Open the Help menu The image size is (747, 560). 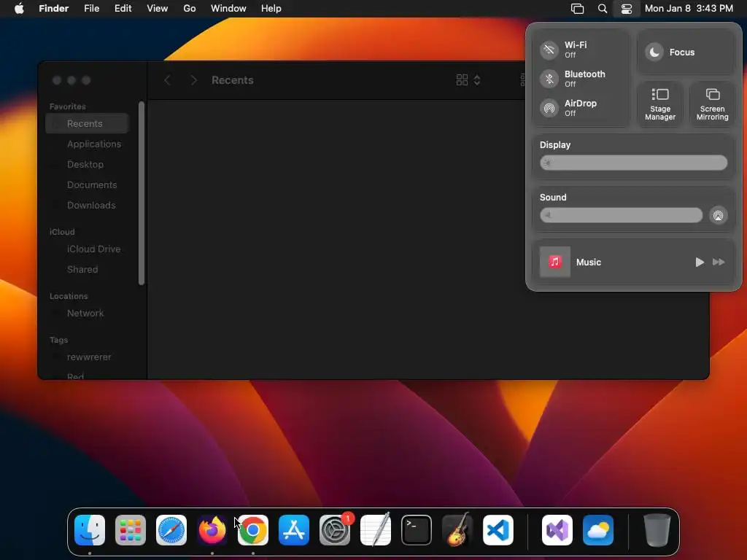tap(271, 9)
